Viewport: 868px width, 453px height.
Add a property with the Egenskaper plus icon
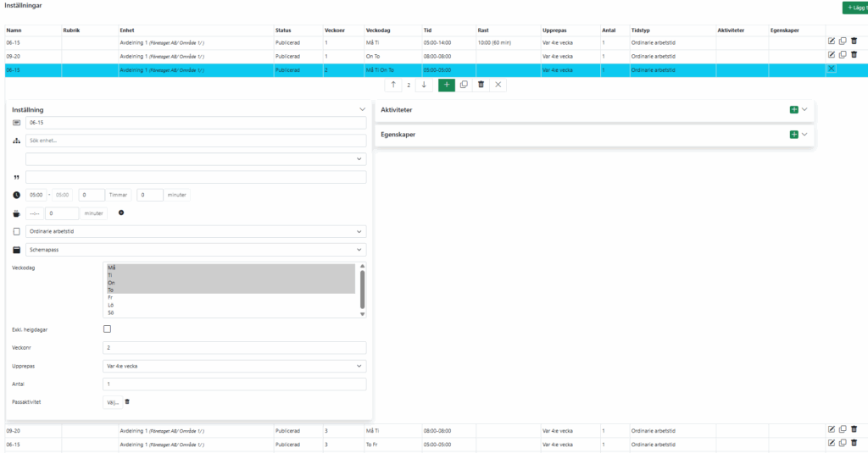click(x=793, y=135)
